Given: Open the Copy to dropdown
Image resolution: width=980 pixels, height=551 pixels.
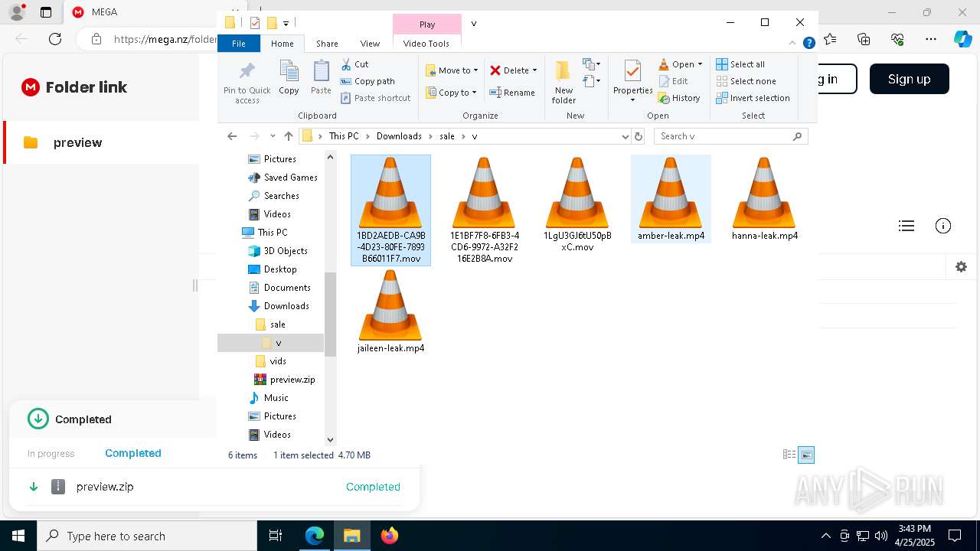Looking at the screenshot, I should click(451, 93).
